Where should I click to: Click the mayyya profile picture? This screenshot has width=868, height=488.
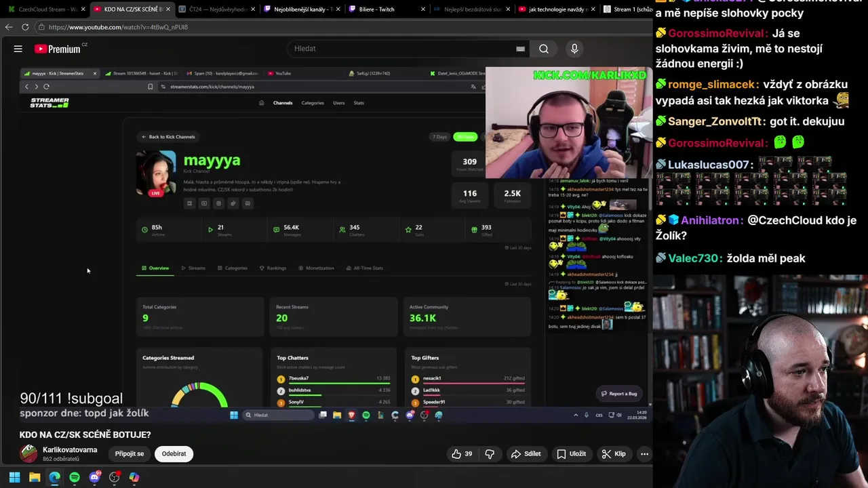point(156,172)
